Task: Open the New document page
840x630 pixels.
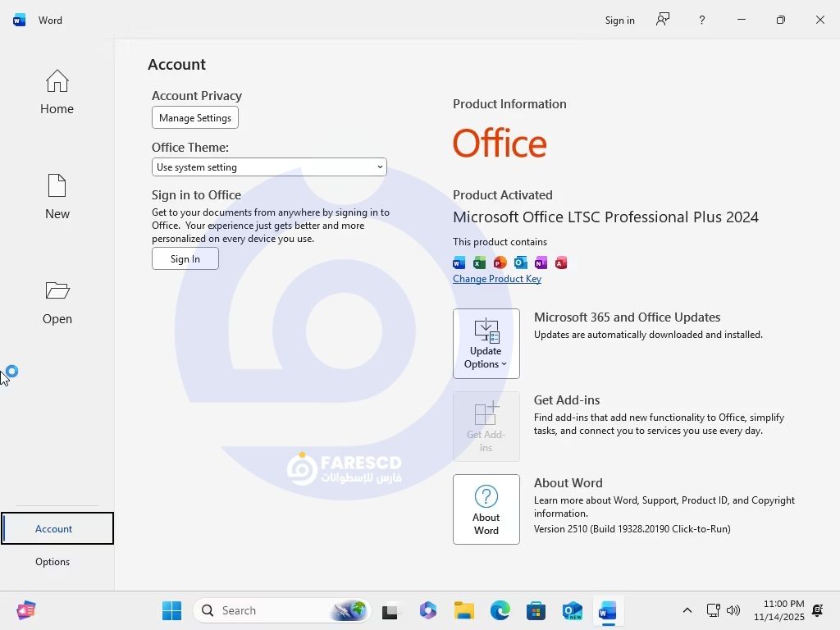Action: coord(57,197)
